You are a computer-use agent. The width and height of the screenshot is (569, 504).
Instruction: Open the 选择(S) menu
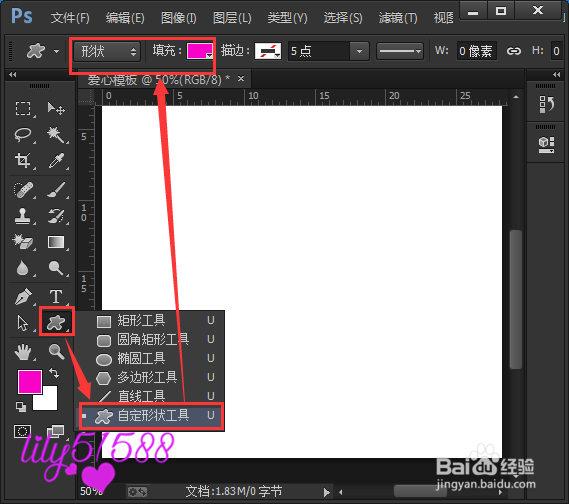(x=343, y=17)
